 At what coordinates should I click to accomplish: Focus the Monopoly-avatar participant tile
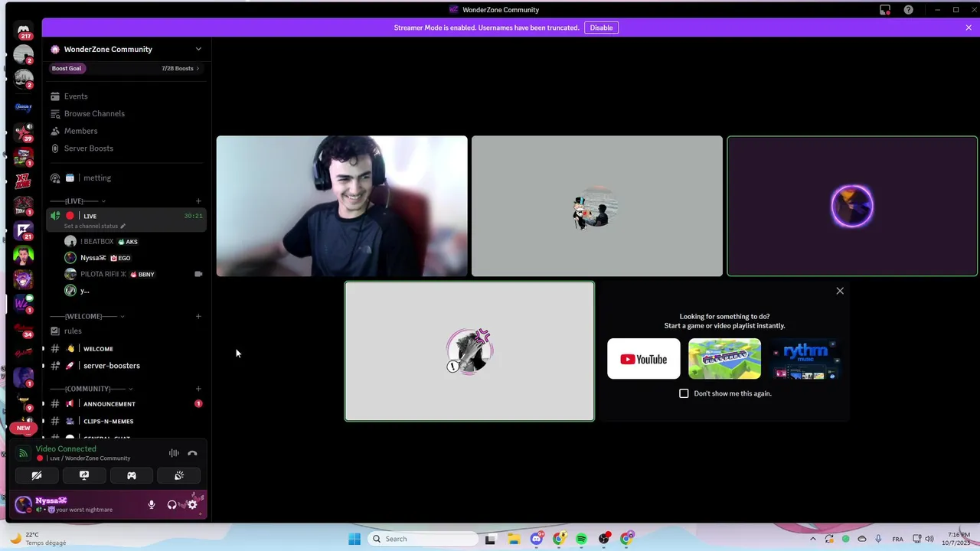pyautogui.click(x=596, y=206)
